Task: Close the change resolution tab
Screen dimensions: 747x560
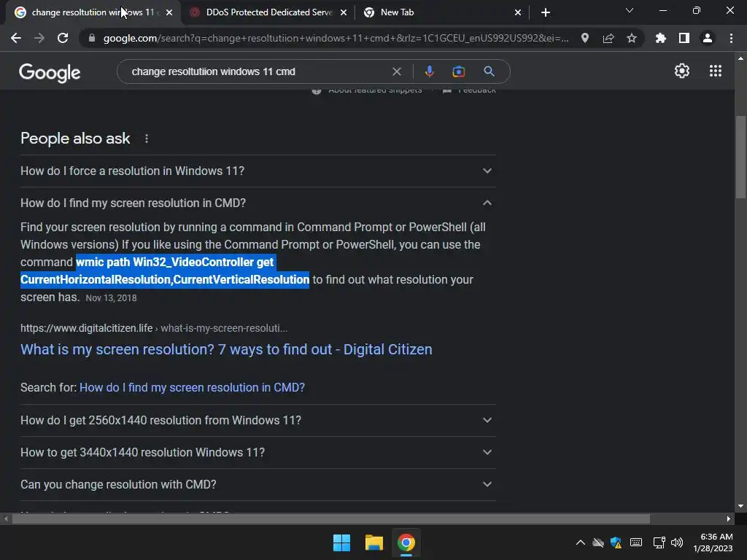Action: click(169, 13)
